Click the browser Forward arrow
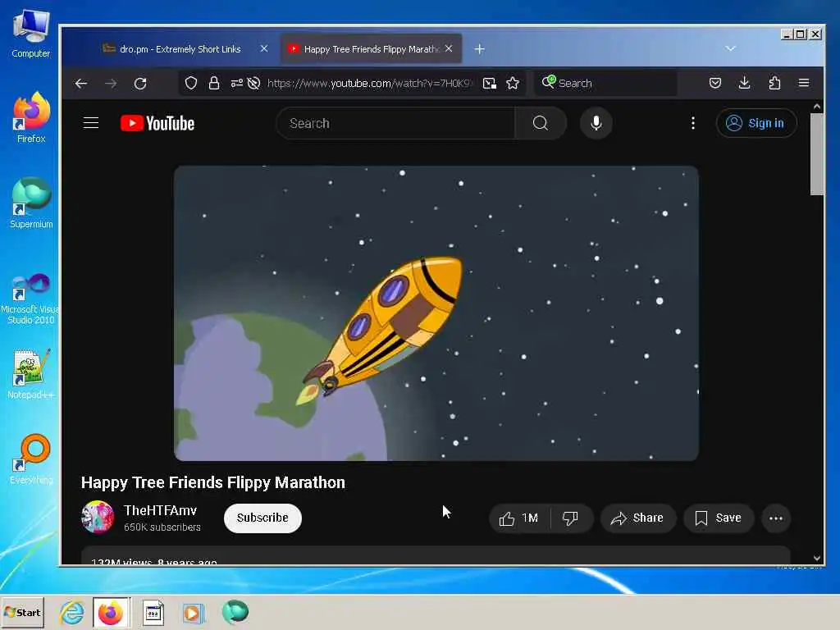840x630 pixels. click(x=111, y=83)
